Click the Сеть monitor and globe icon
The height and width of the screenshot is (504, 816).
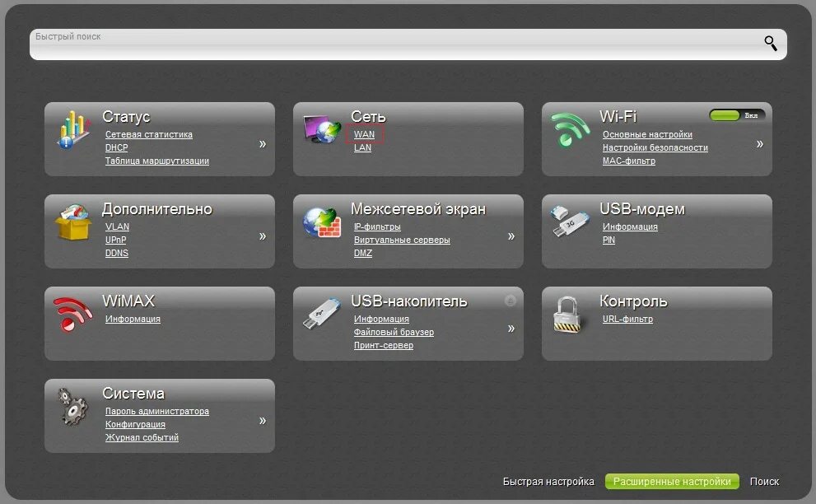pyautogui.click(x=322, y=129)
